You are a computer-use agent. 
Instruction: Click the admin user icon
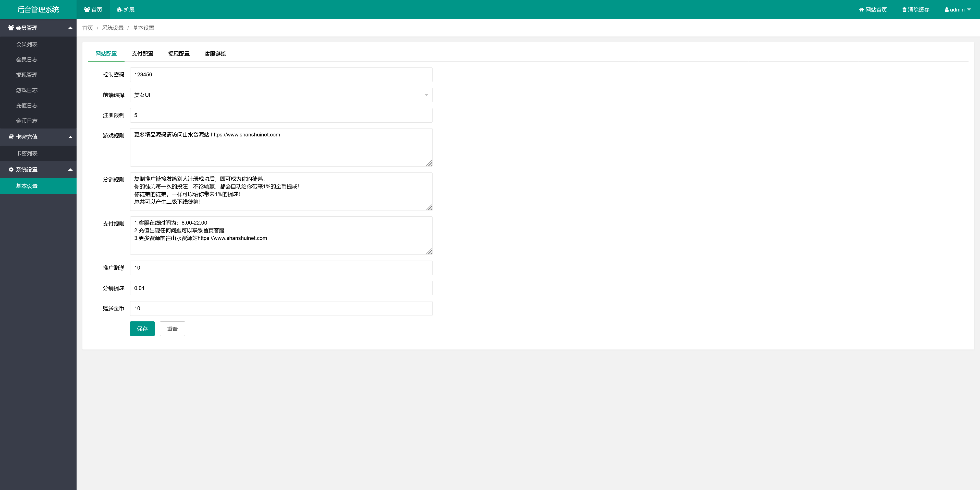click(947, 10)
